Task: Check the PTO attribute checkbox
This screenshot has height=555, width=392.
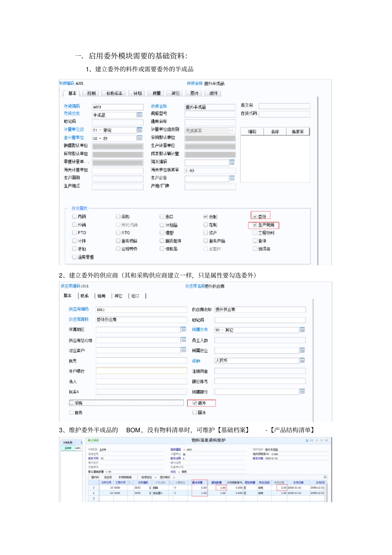Action: 74,233
